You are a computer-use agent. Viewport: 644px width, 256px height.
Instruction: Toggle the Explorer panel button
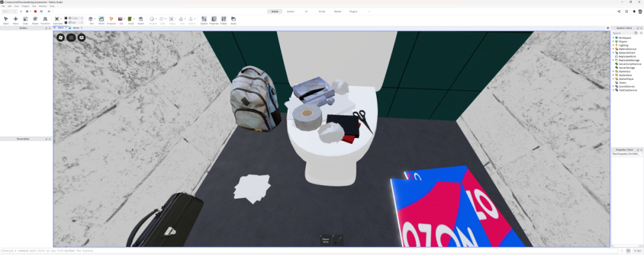pos(204,20)
